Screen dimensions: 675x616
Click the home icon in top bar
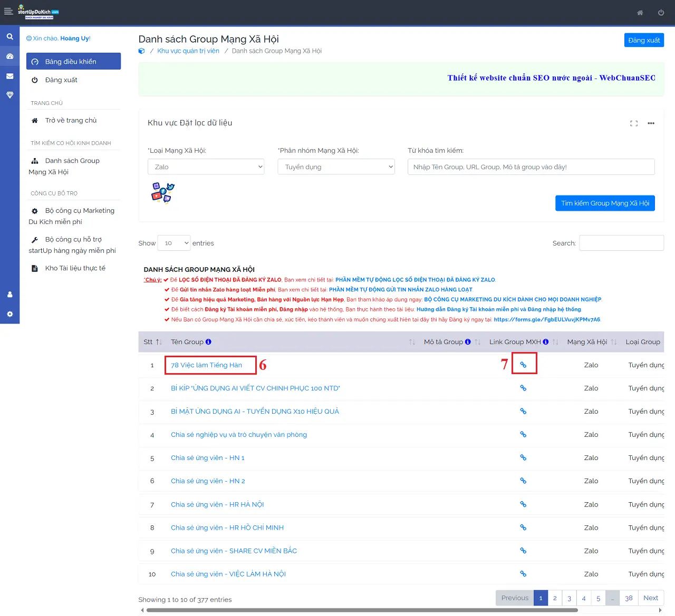click(x=640, y=13)
